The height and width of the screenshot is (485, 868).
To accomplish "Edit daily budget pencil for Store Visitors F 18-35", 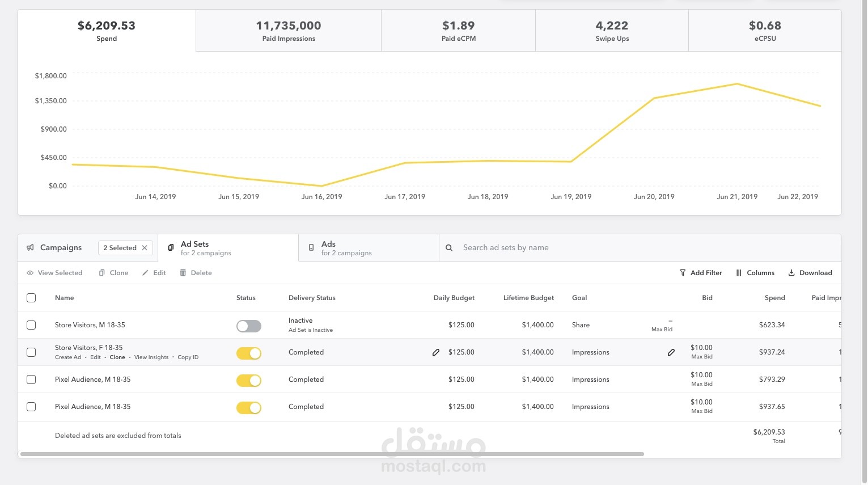I will tap(436, 352).
